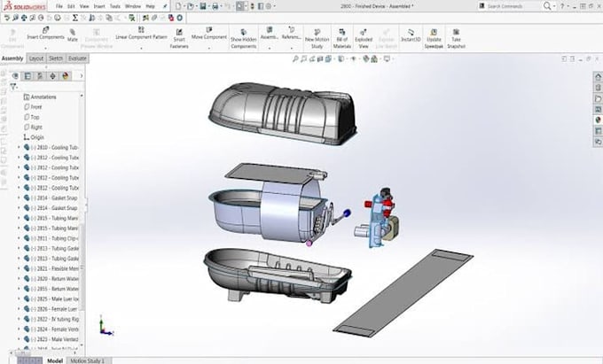Select 2822 - IV tubing component row
The width and height of the screenshot is (603, 364).
51,319
